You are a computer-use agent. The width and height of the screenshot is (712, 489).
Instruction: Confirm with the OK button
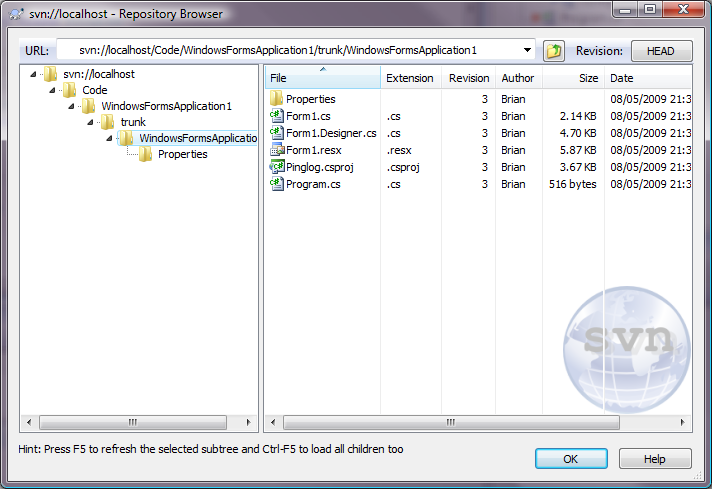point(571,459)
